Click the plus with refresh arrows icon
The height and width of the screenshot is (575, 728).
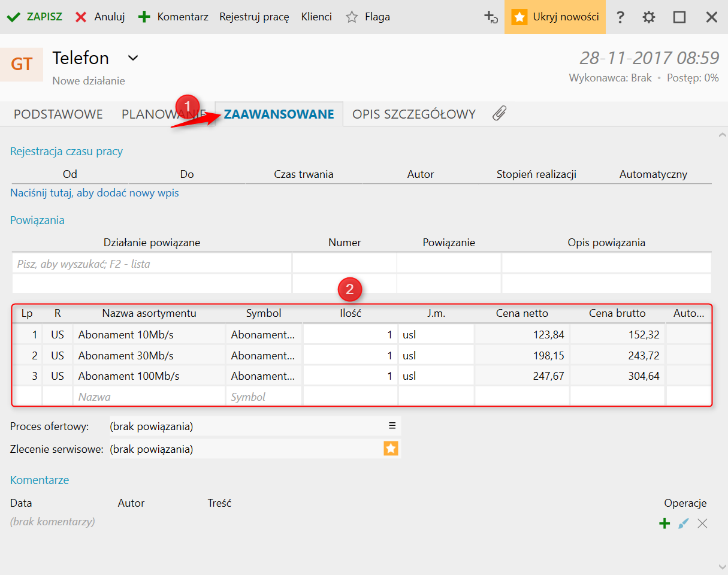tap(491, 17)
